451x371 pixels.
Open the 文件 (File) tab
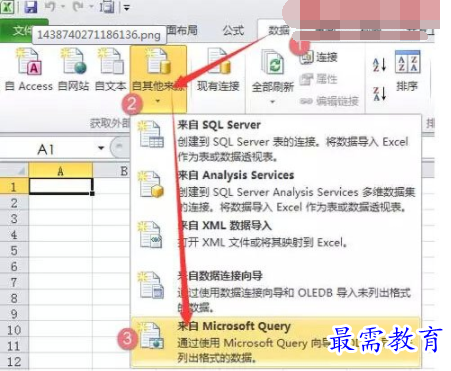(x=20, y=31)
